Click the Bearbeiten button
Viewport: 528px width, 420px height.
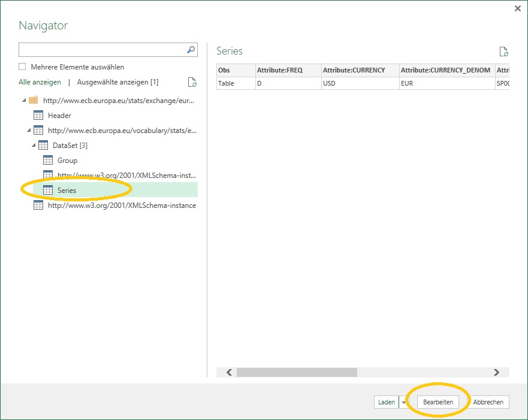coord(438,402)
